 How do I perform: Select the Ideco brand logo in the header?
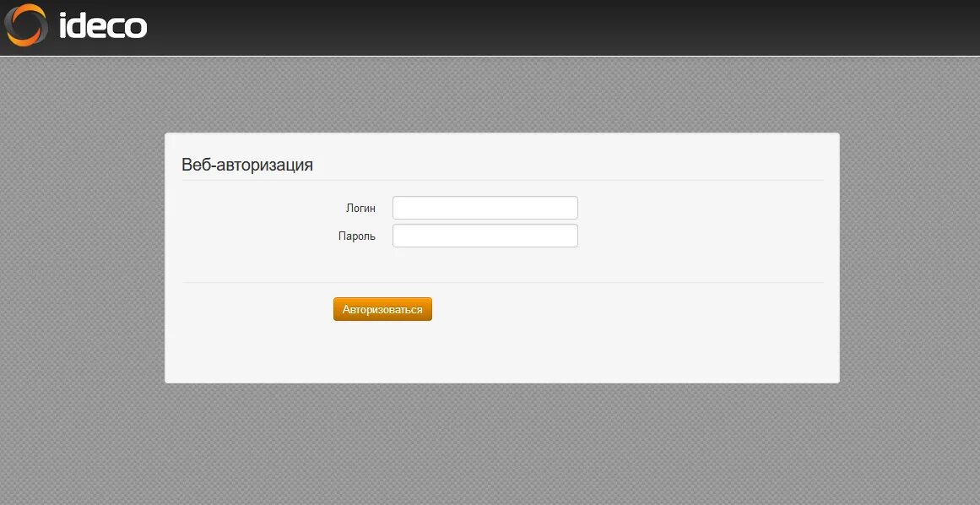click(x=76, y=25)
